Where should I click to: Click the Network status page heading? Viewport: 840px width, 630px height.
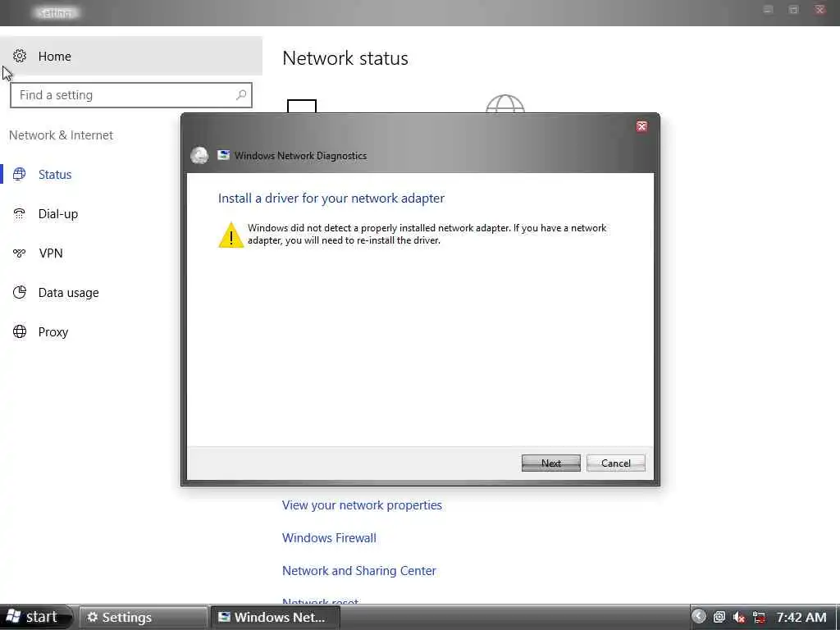[x=345, y=58]
